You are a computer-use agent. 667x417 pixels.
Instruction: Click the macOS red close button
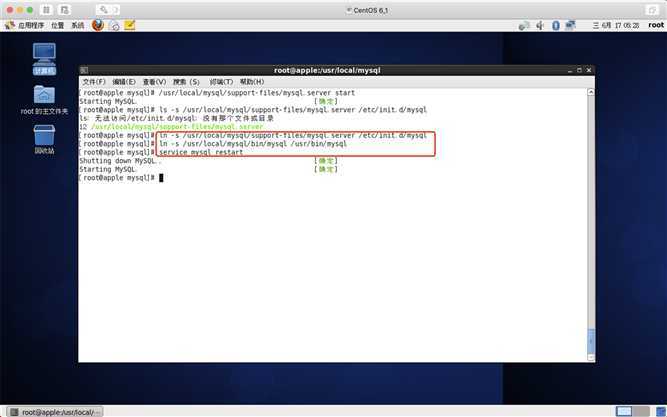click(10, 10)
